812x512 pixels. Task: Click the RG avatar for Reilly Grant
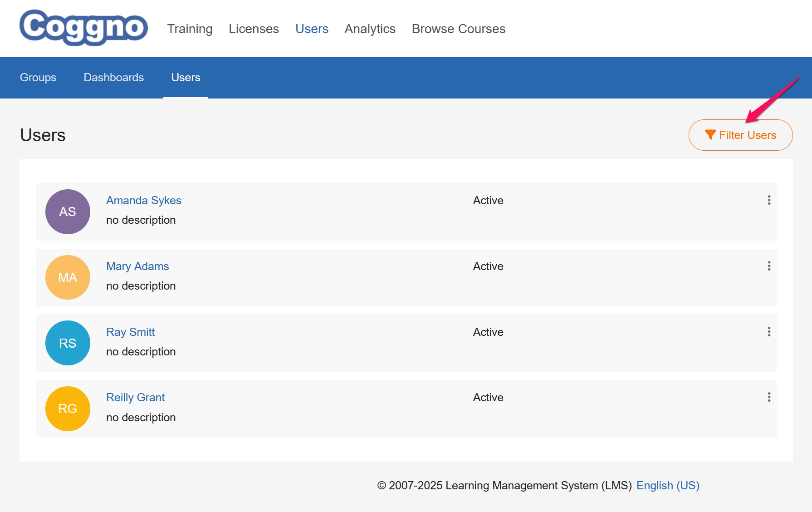point(68,409)
